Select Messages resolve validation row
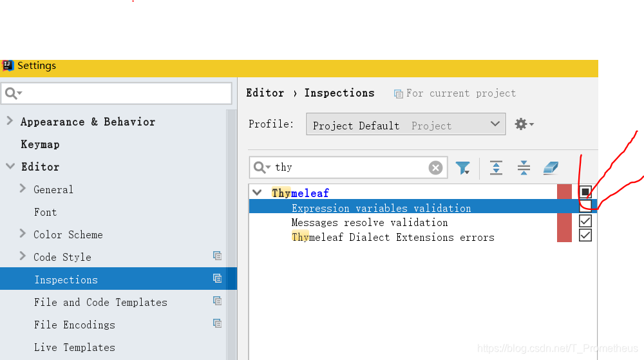This screenshot has width=644, height=360. tap(423, 222)
